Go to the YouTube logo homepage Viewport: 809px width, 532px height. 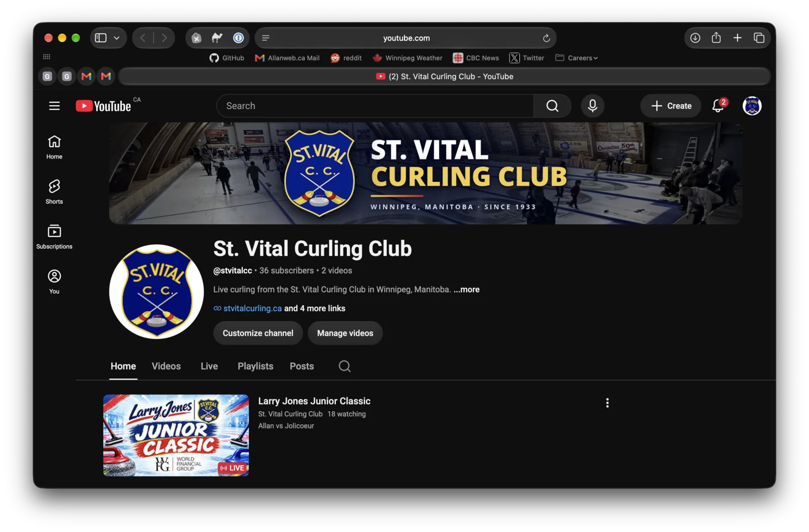[x=104, y=106]
